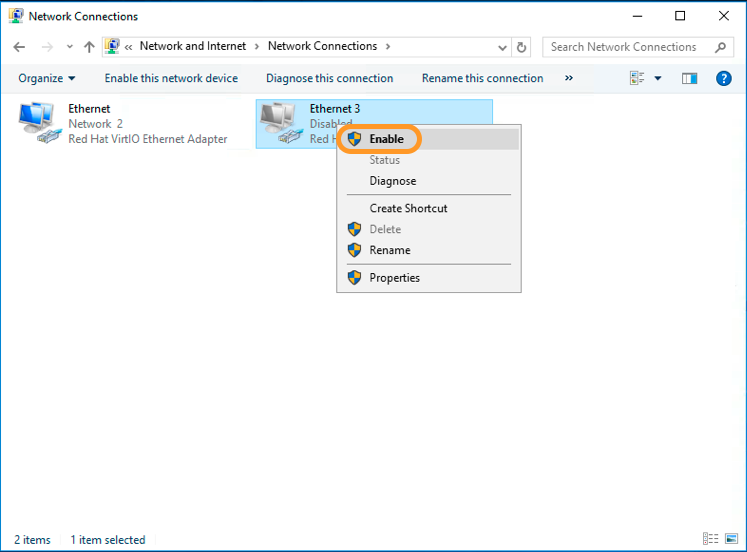Select Enable from the context menu

[x=386, y=139]
